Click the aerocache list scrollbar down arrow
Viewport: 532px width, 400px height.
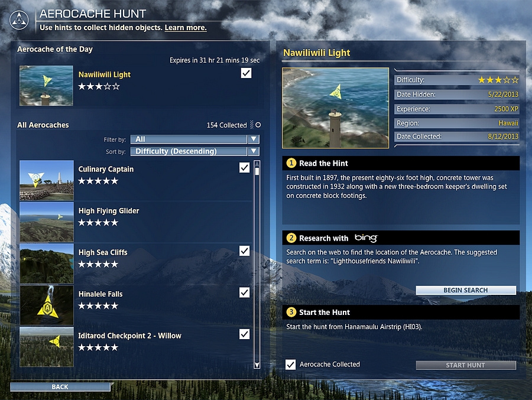[x=257, y=365]
